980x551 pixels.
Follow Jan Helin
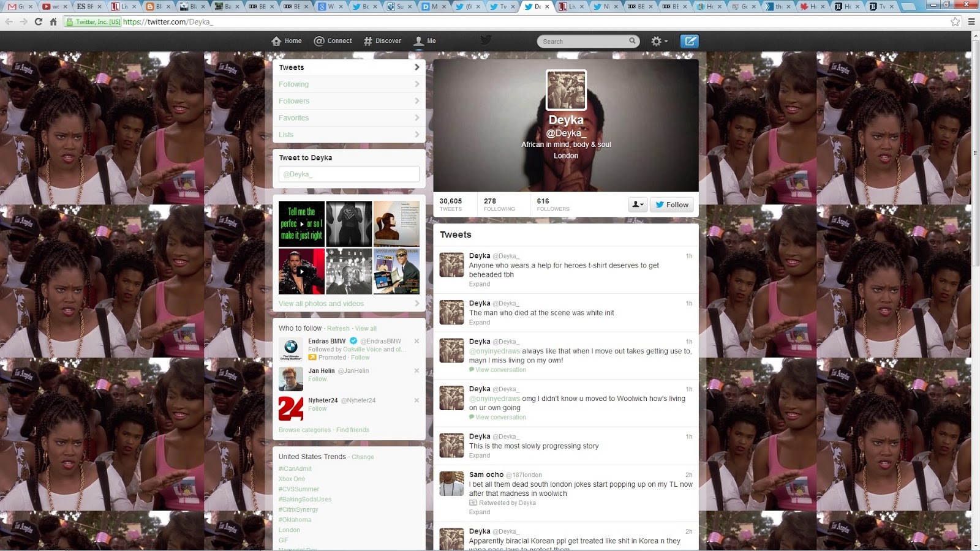[x=317, y=379]
